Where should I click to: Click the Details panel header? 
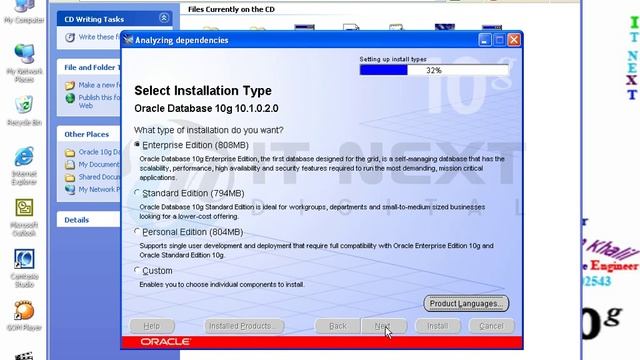[88, 220]
